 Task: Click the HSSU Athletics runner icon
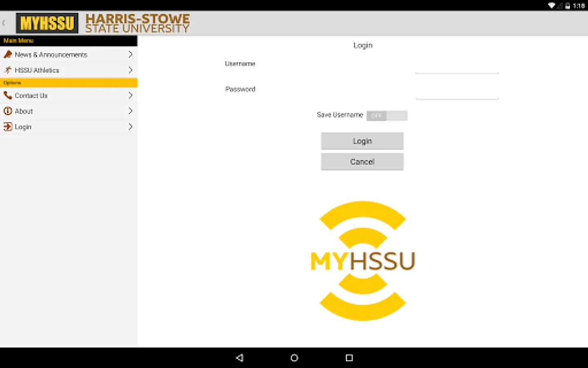[x=8, y=70]
